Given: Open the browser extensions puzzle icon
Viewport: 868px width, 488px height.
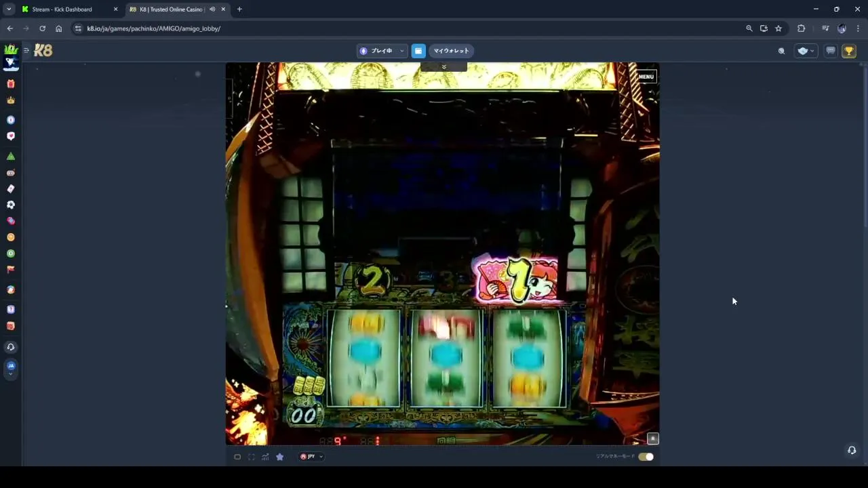Looking at the screenshot, I should pos(802,28).
